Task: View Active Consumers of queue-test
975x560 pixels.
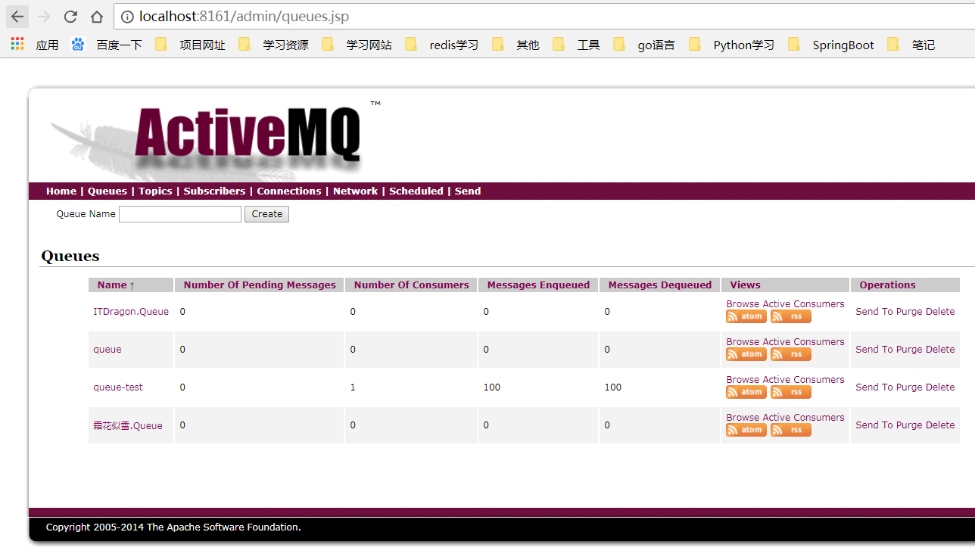Action: 803,380
